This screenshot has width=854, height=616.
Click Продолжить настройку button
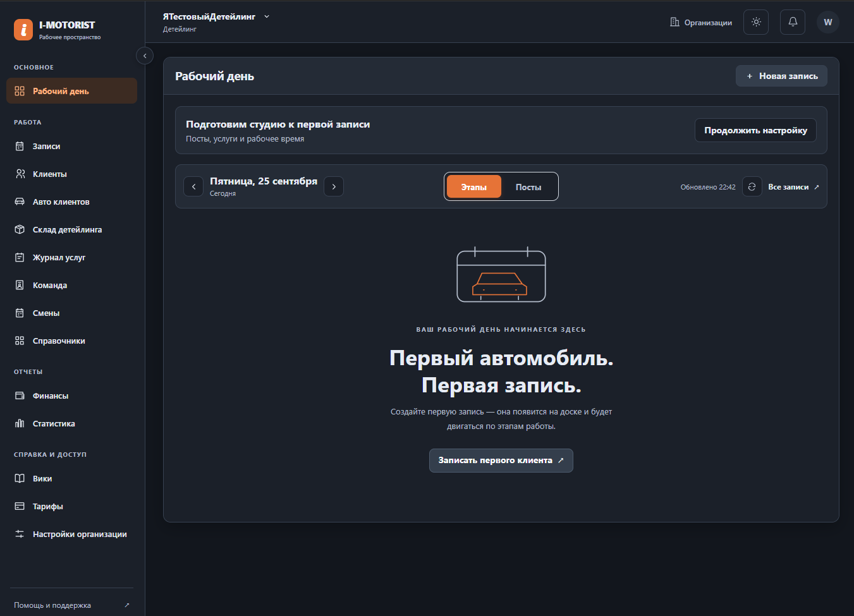755,130
